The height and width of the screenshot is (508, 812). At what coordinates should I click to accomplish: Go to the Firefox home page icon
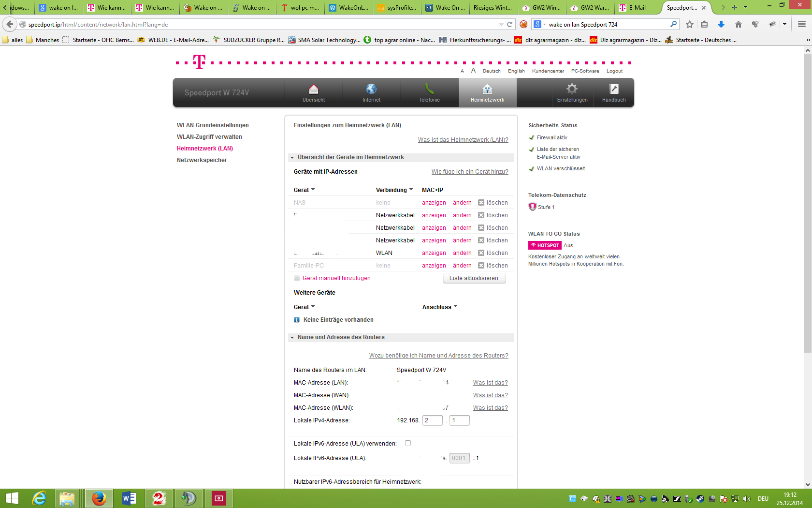[739, 24]
